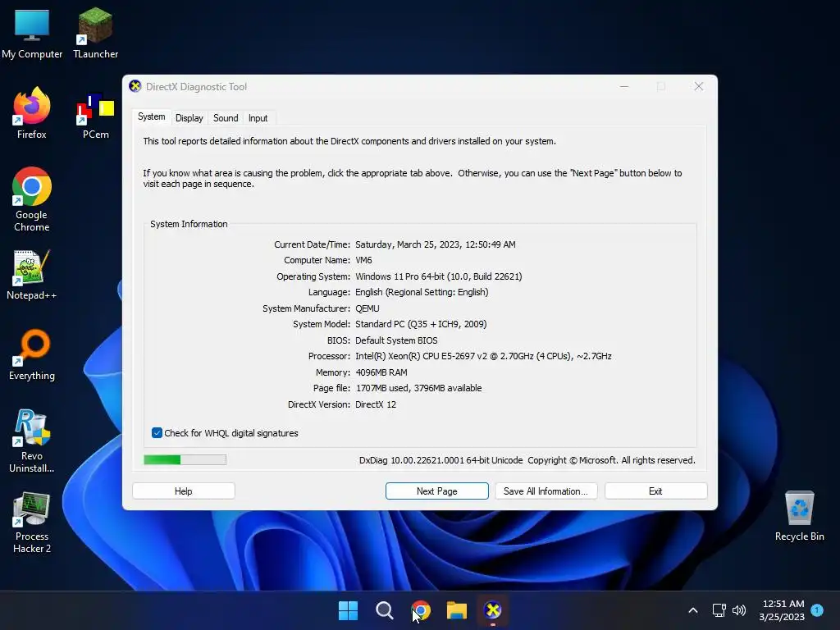
Task: Minimize the DirectX Diagnostic Tool window
Action: tap(624, 86)
